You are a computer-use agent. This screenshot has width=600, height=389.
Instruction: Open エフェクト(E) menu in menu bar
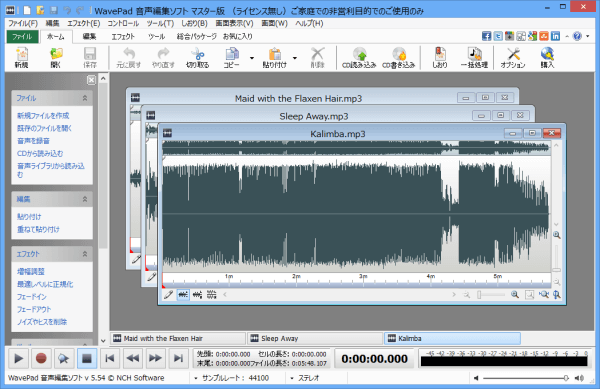tap(83, 23)
